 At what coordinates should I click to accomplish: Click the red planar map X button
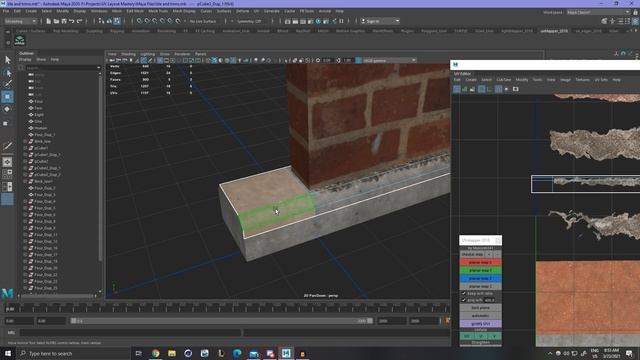coord(480,262)
